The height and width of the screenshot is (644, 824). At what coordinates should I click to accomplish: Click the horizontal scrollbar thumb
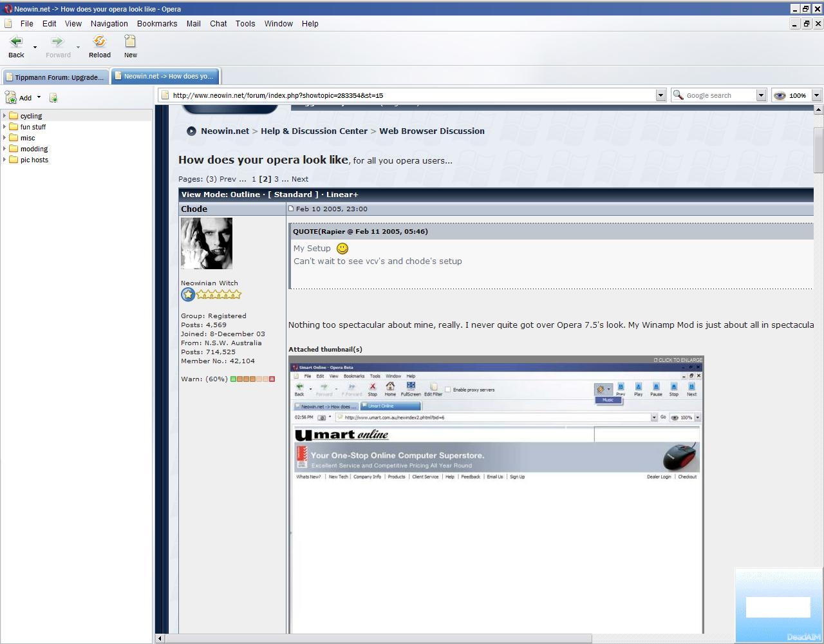click(378, 638)
